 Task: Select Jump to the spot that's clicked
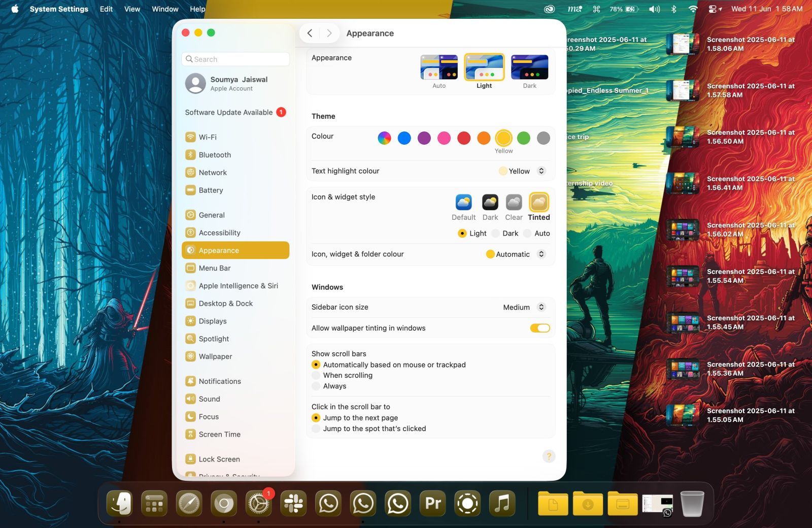pyautogui.click(x=369, y=429)
